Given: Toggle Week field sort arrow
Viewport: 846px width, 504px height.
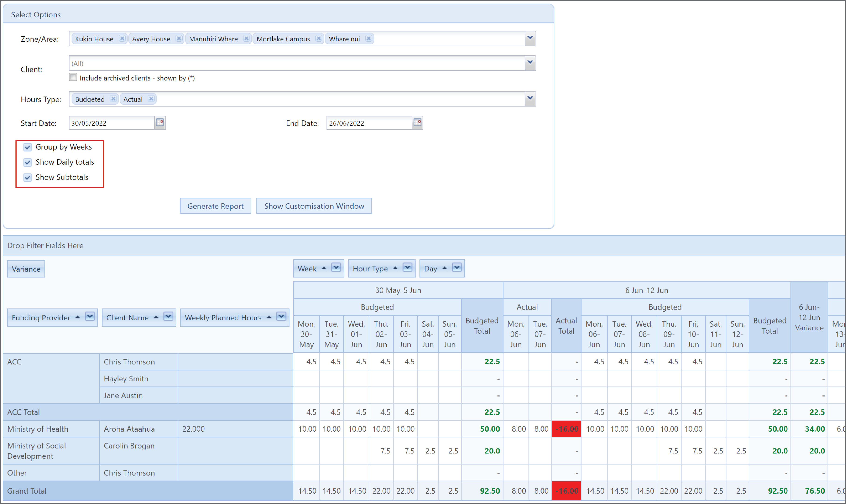Looking at the screenshot, I should [324, 268].
